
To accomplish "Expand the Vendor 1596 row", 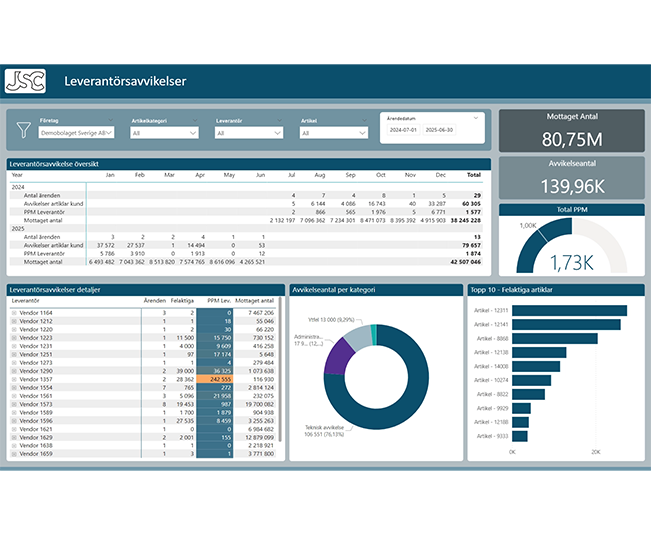I will pos(14,421).
